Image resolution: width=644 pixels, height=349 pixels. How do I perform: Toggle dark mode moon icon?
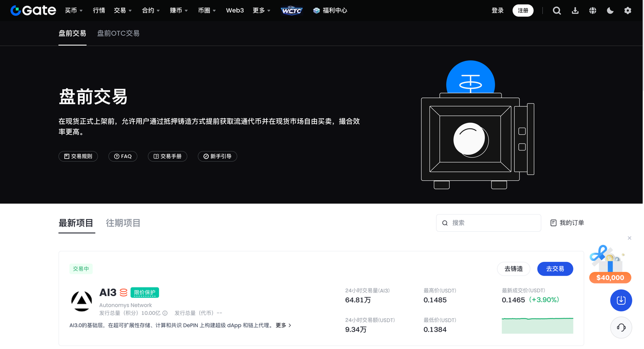[610, 11]
